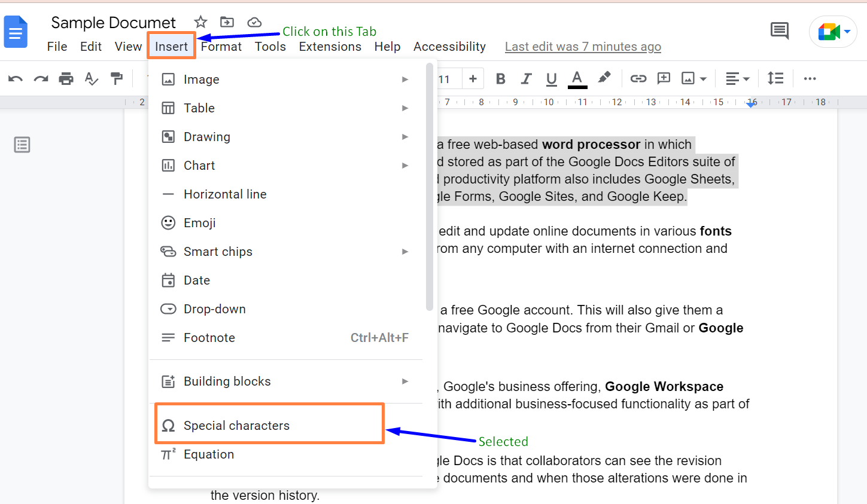Image resolution: width=867 pixels, height=504 pixels.
Task: Click the Insert menu scrollbar
Action: pyautogui.click(x=430, y=187)
